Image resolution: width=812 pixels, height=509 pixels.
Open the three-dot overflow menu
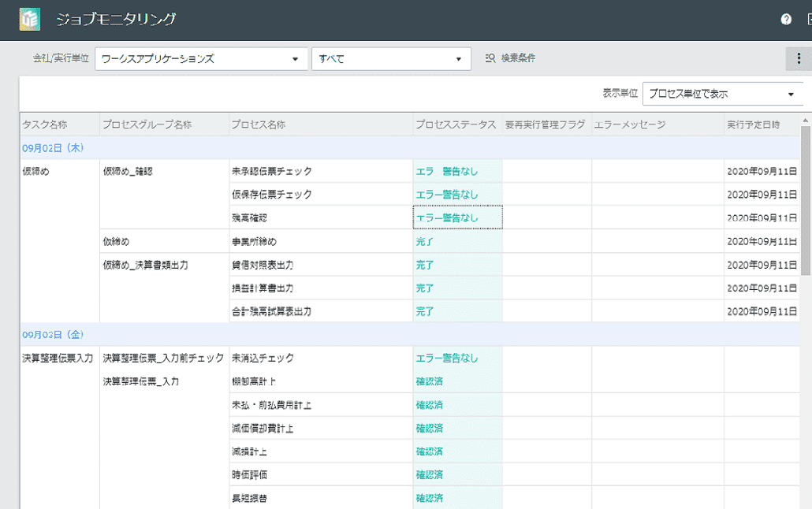pos(799,58)
